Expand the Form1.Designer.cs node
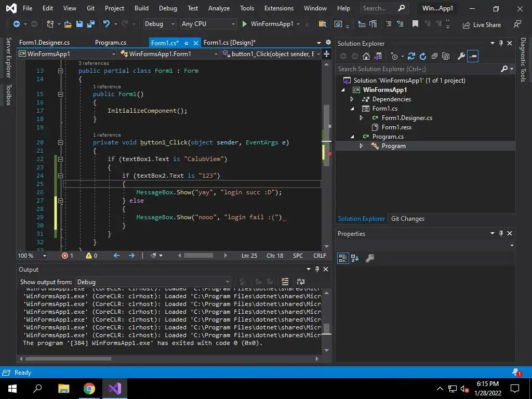 pyautogui.click(x=361, y=118)
